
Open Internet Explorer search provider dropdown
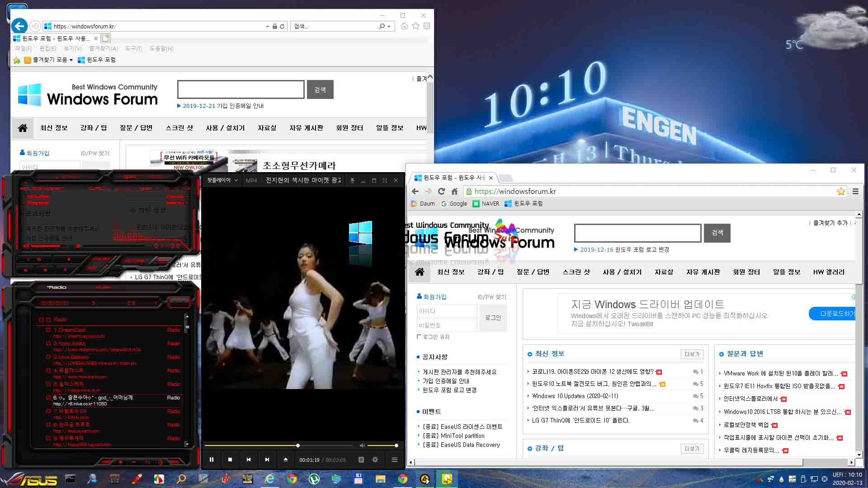pos(389,26)
